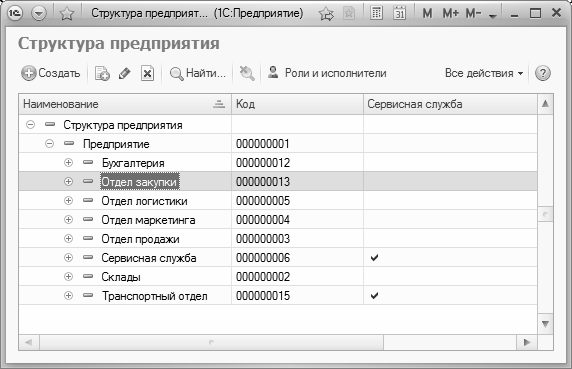Click the M+ memory add button
Image resolution: width=572 pixels, height=369 pixels.
(x=450, y=14)
